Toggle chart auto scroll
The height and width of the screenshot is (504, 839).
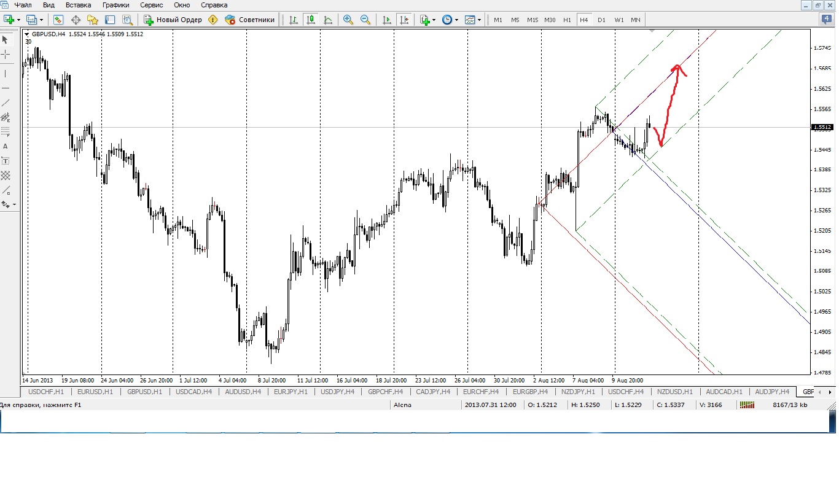tap(387, 20)
